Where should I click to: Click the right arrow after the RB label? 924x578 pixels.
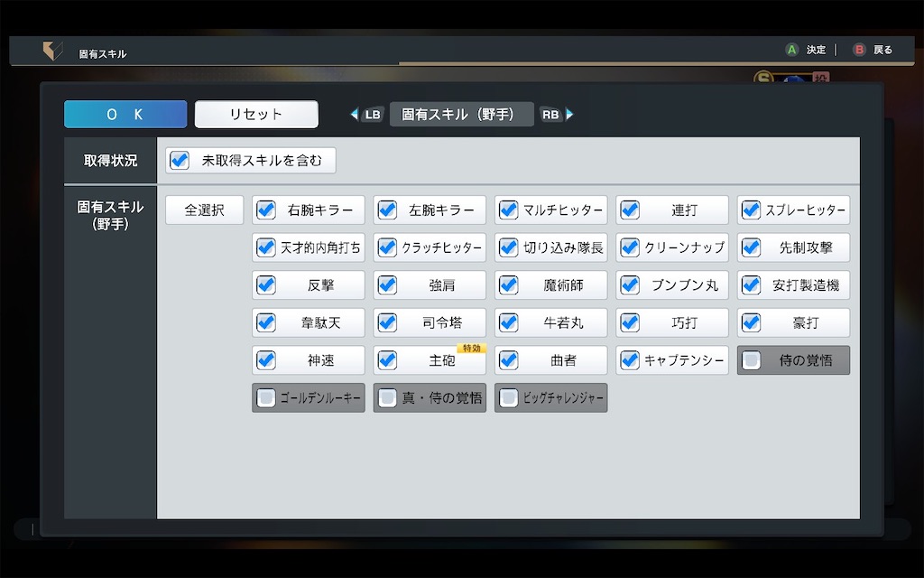coord(570,114)
